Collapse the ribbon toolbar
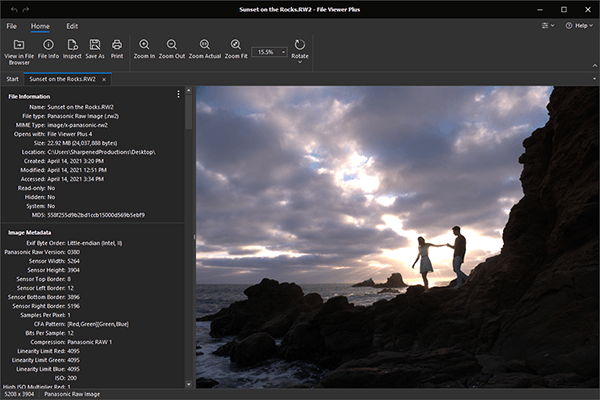 tap(595, 66)
